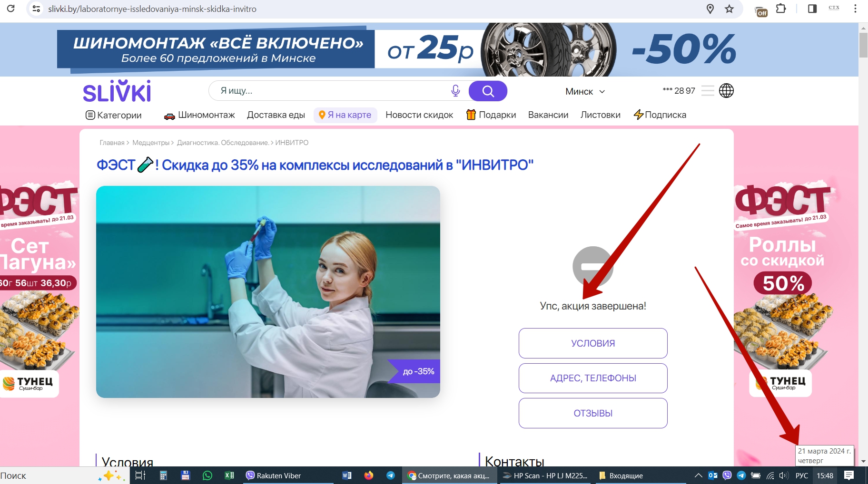Bookmark this page with the star icon
868x484 pixels.
(729, 9)
